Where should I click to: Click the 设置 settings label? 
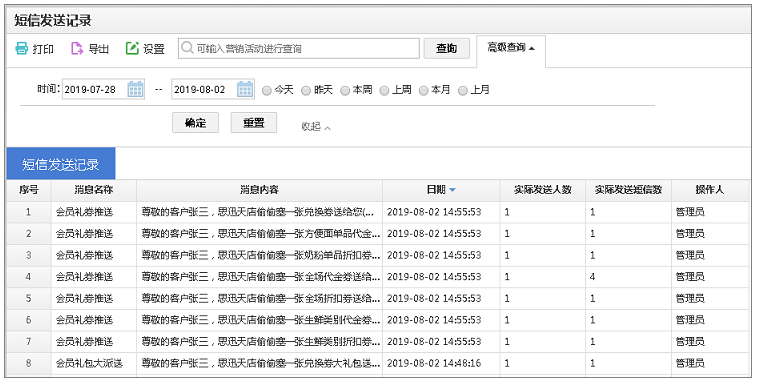click(x=154, y=49)
